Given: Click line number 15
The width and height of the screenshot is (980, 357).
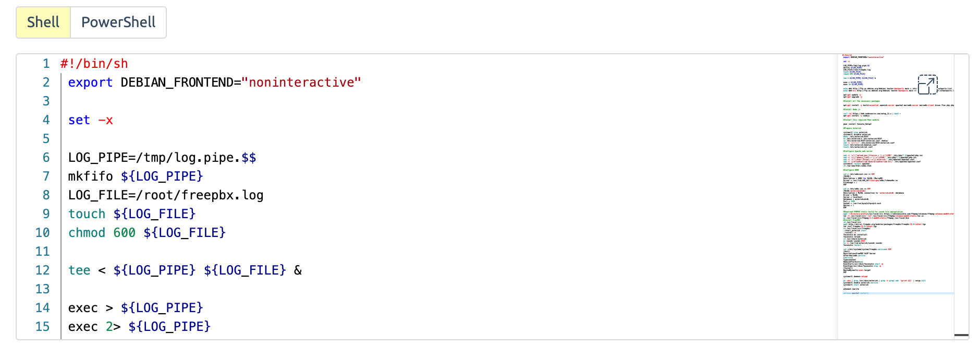Looking at the screenshot, I should [43, 327].
